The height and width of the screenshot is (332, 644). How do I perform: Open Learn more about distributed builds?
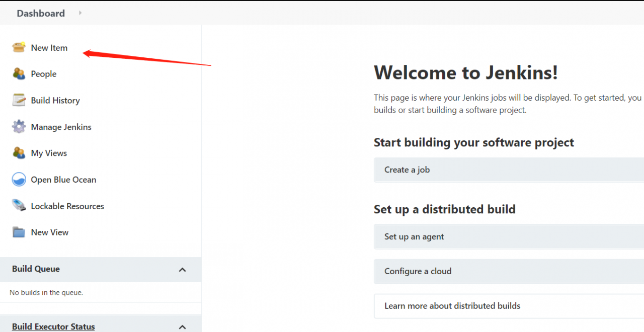pyautogui.click(x=509, y=306)
